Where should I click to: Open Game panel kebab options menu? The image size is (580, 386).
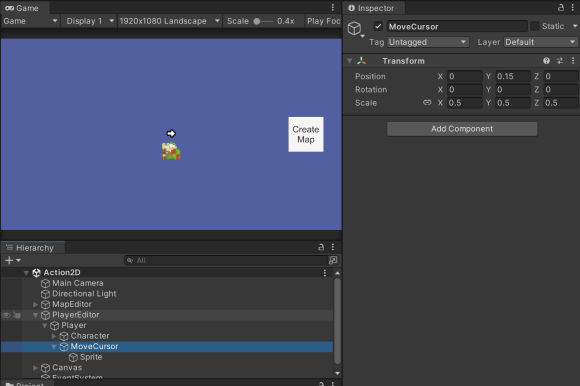tap(333, 7)
